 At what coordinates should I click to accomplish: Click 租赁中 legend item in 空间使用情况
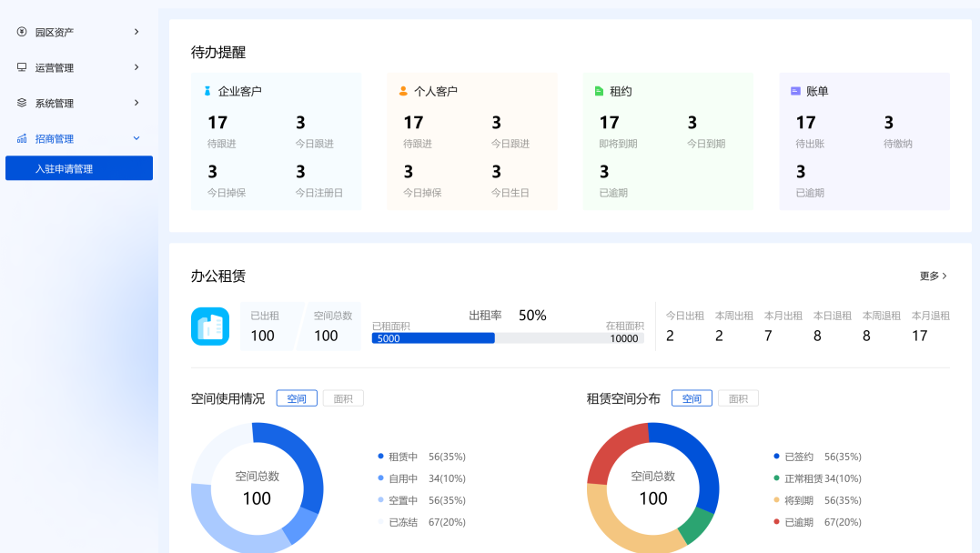pos(402,457)
